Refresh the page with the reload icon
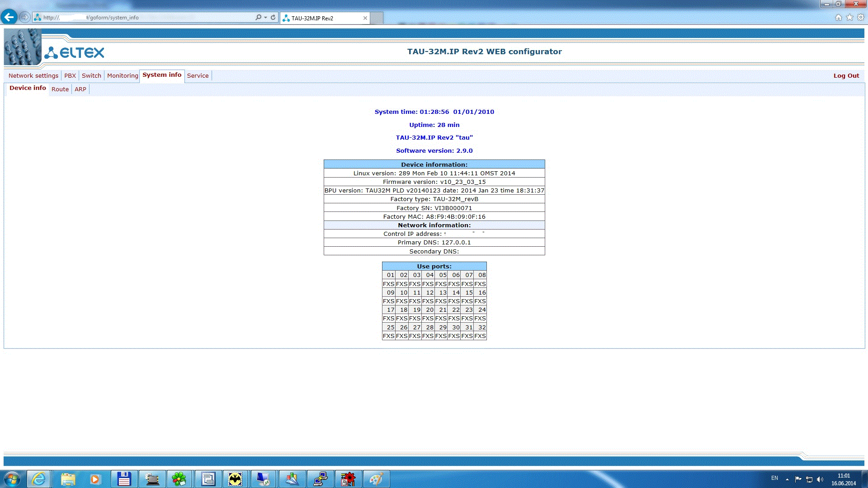The image size is (868, 488). pyautogui.click(x=273, y=18)
